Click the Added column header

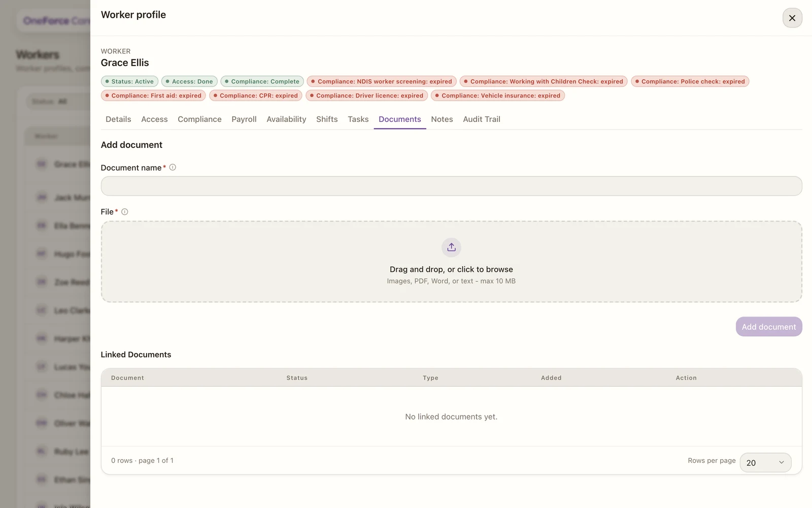pos(551,378)
